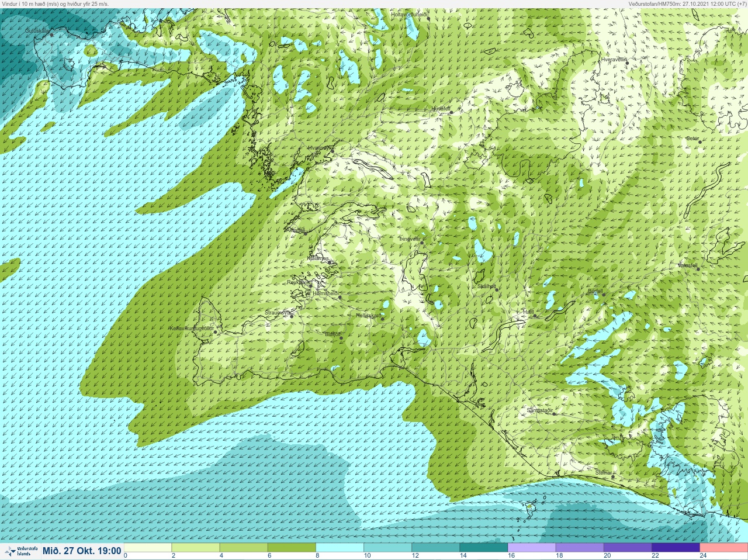Click the 16–18 m/s lavender legend swatch

[x=532, y=547]
